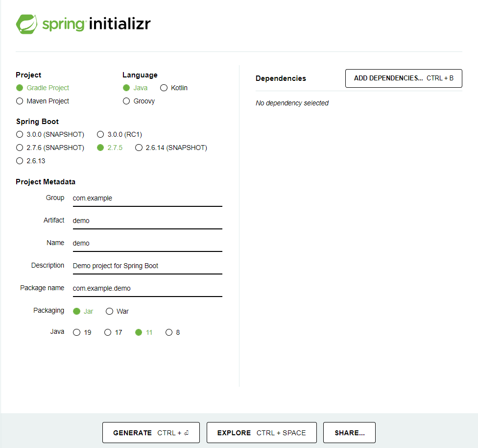Screen dimensions: 478x448
Task: Click the Artifact label
Action: pos(54,220)
